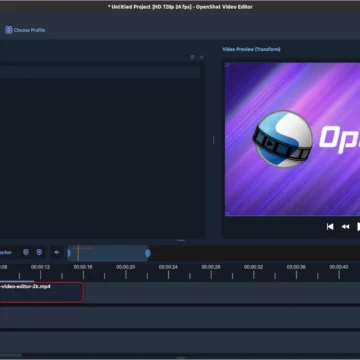This screenshot has height=360, width=360.
Task: Float the docked panel with the detach icon
Action: tap(192, 57)
